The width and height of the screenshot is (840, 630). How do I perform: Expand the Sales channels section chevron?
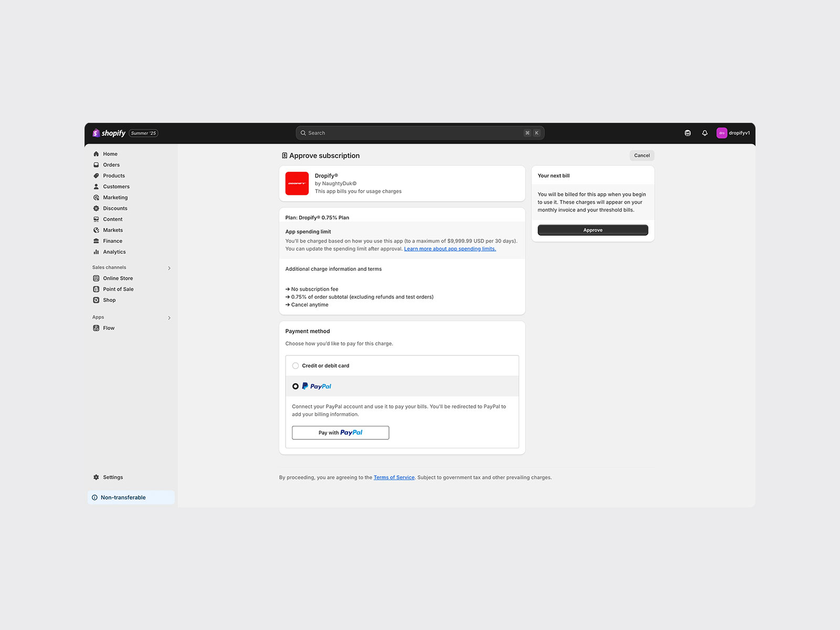(x=169, y=268)
